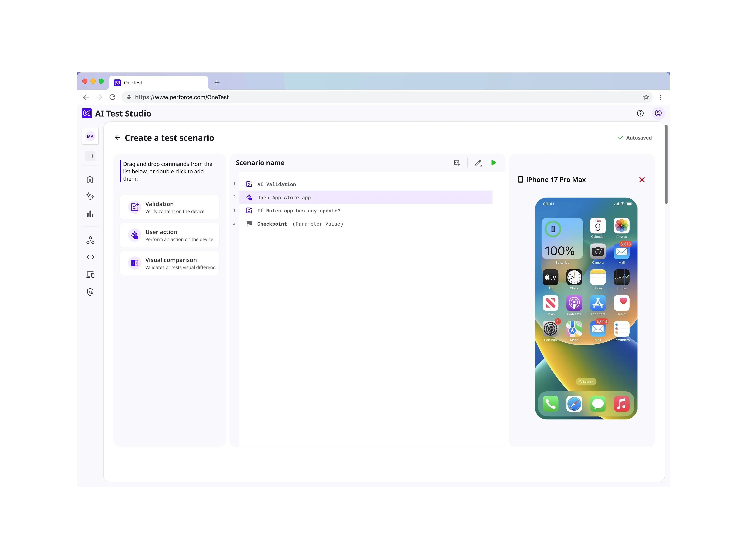Tap the News app on the iPhone

coord(550,303)
